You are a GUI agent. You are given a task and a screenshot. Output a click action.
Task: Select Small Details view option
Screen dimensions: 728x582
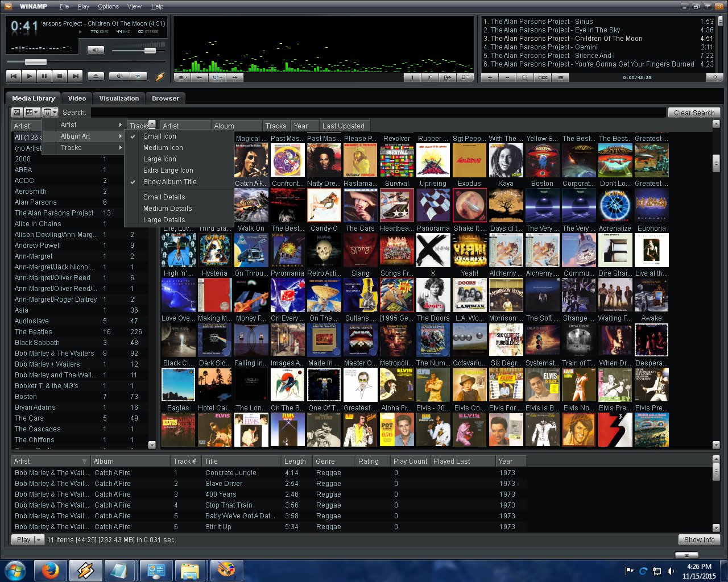179,197
